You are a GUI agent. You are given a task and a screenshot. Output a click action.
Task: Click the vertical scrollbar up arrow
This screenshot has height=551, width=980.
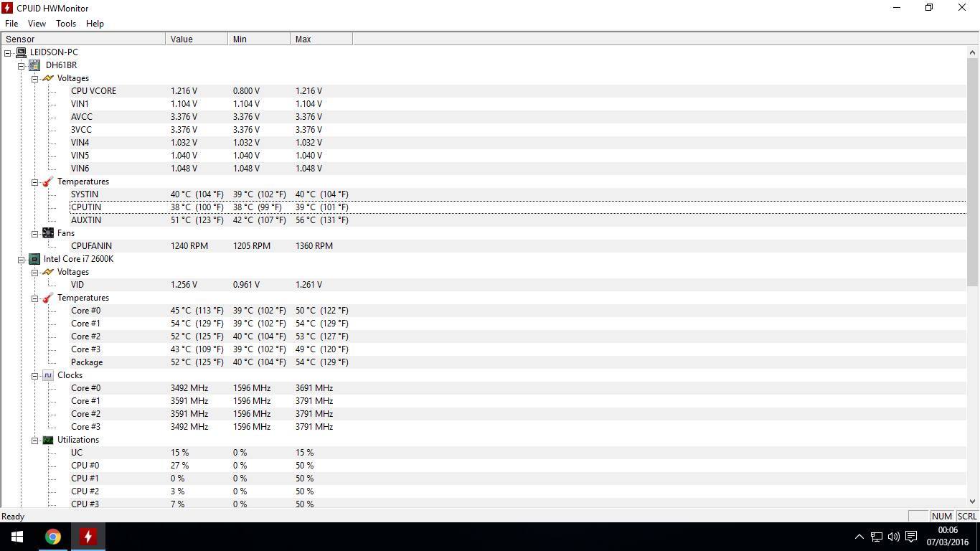coord(973,52)
